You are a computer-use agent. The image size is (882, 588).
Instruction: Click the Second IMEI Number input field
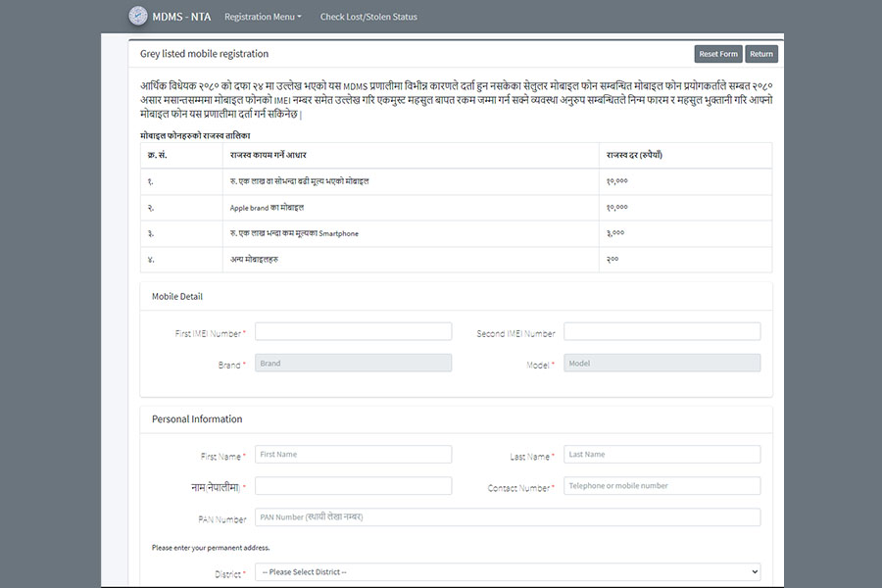point(661,330)
